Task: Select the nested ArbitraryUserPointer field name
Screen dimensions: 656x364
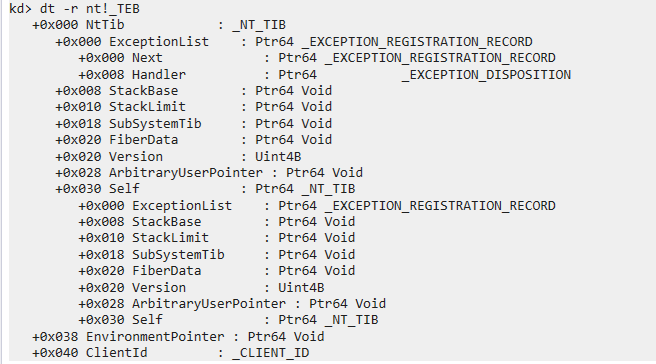Action: click(x=209, y=304)
